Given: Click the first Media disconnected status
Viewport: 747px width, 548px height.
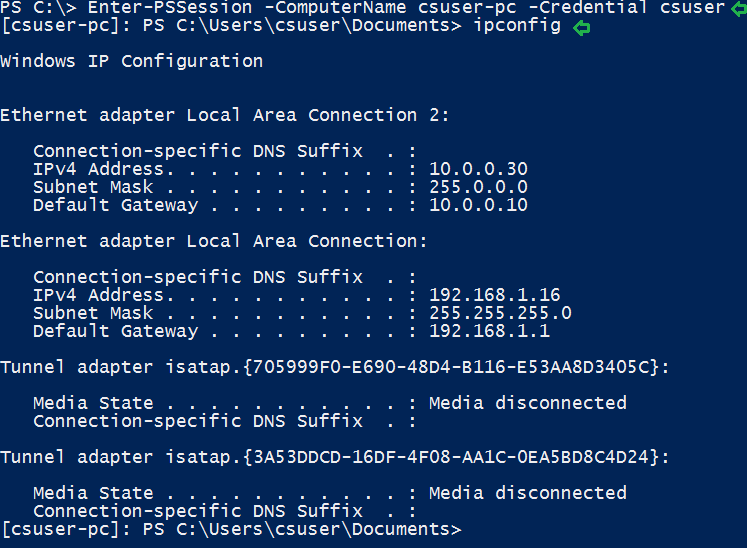Looking at the screenshot, I should point(527,403).
